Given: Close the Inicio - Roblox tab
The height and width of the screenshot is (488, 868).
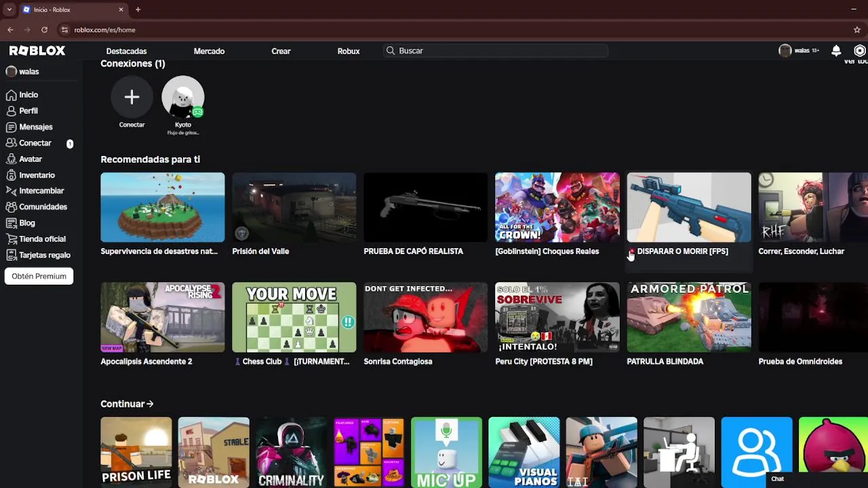Looking at the screenshot, I should [x=121, y=9].
